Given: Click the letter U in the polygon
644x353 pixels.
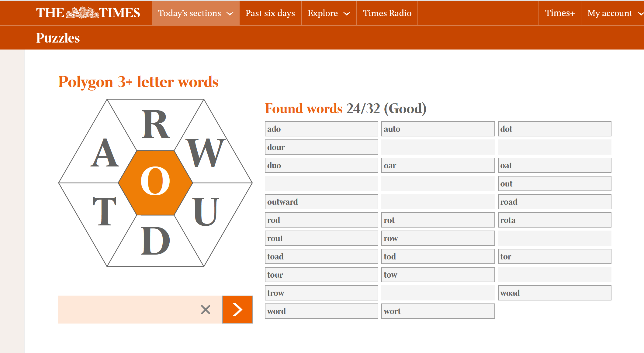Looking at the screenshot, I should (206, 211).
